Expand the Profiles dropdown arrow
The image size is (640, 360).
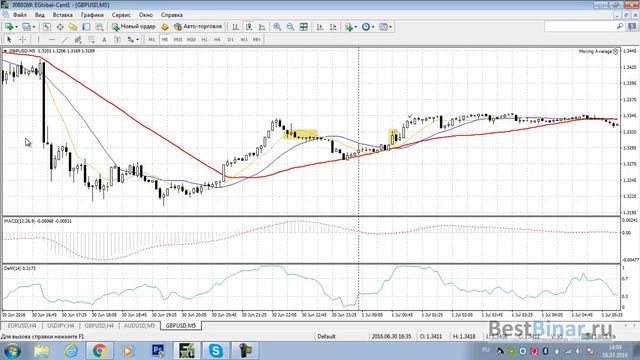tap(34, 27)
